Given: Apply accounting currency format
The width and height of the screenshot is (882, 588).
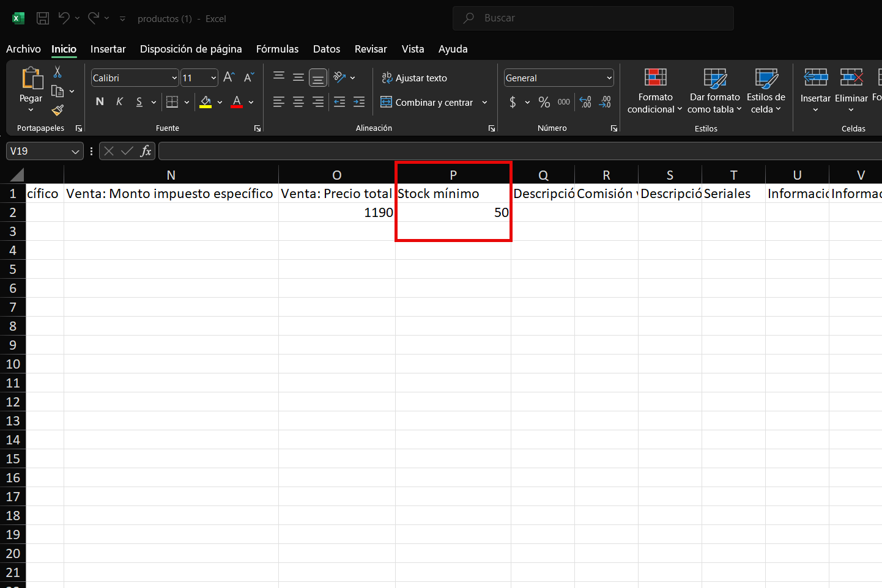Looking at the screenshot, I should [513, 102].
